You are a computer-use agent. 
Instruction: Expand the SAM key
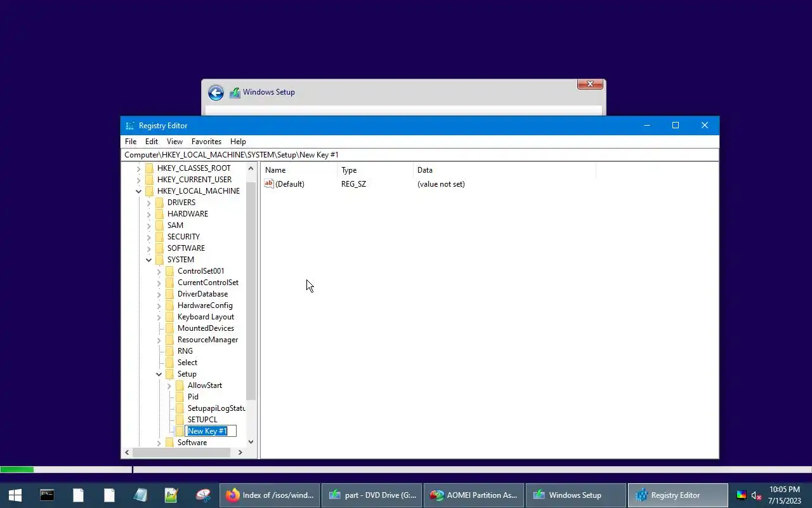coord(149,225)
